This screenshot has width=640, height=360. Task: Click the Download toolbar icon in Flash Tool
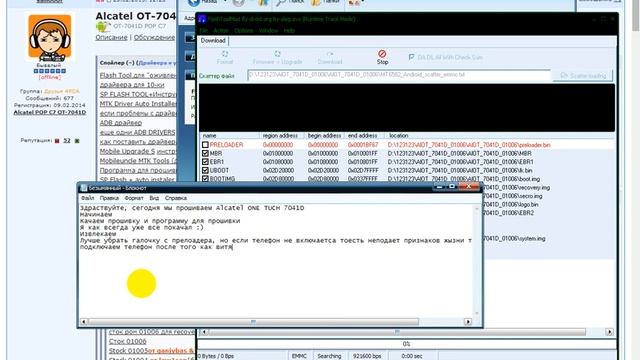coord(330,54)
